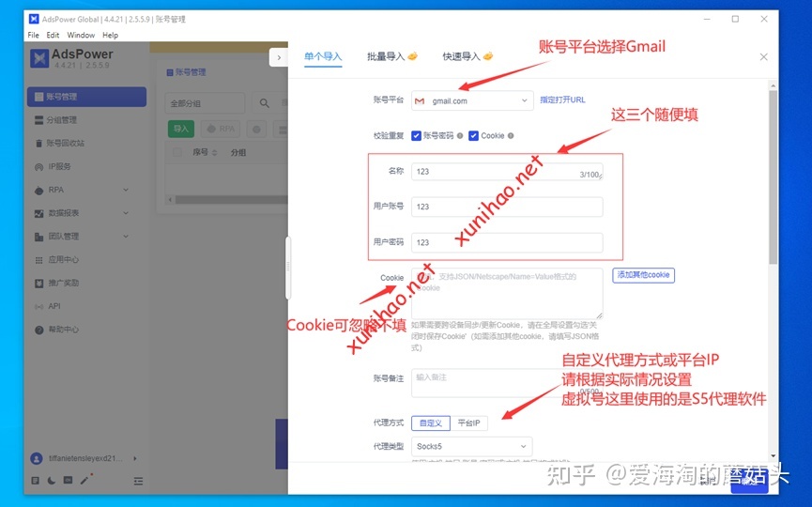Open 账号回收站 trash item
Screen dimensions: 812x507
coord(86,144)
